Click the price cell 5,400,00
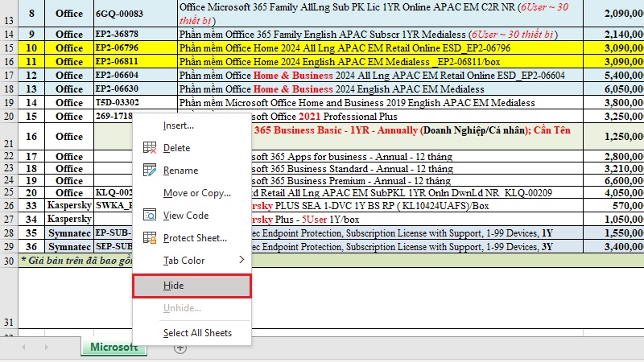This screenshot has height=362, width=644. [x=613, y=75]
